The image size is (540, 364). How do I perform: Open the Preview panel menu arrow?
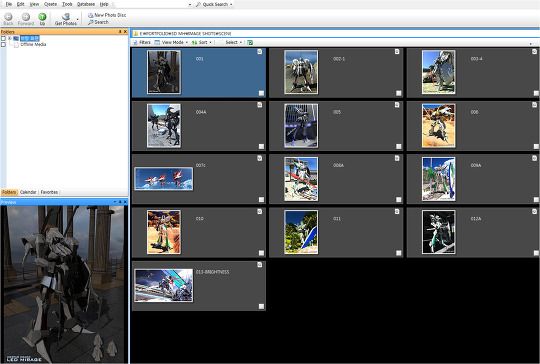pyautogui.click(x=115, y=202)
